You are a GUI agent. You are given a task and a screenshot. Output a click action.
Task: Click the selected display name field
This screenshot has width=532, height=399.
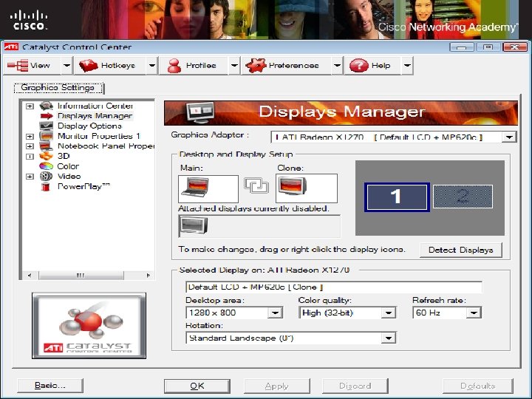(x=333, y=287)
